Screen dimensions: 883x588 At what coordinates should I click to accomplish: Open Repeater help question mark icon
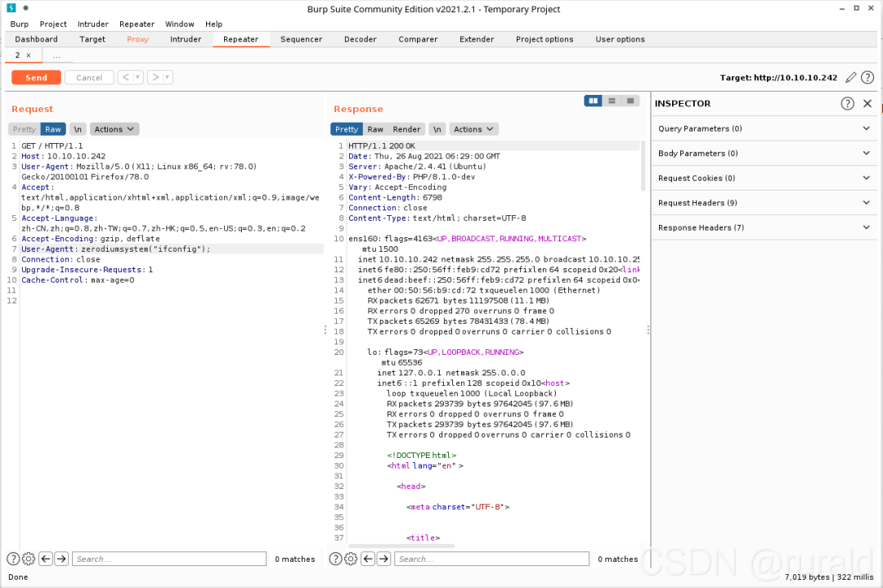point(867,78)
